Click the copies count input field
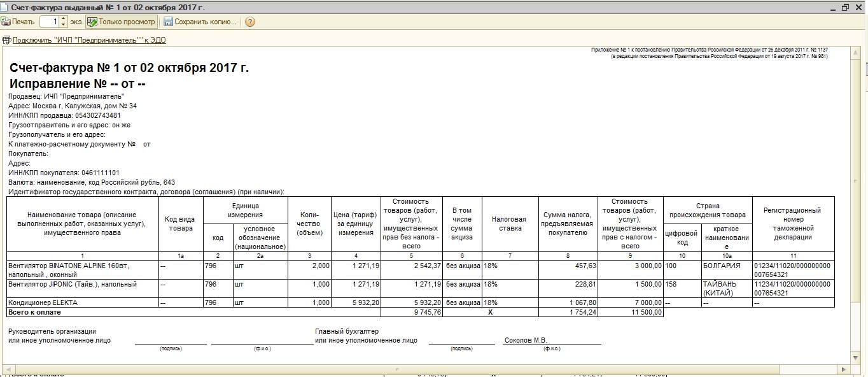Viewport: 868px width, 377px height. pos(50,22)
